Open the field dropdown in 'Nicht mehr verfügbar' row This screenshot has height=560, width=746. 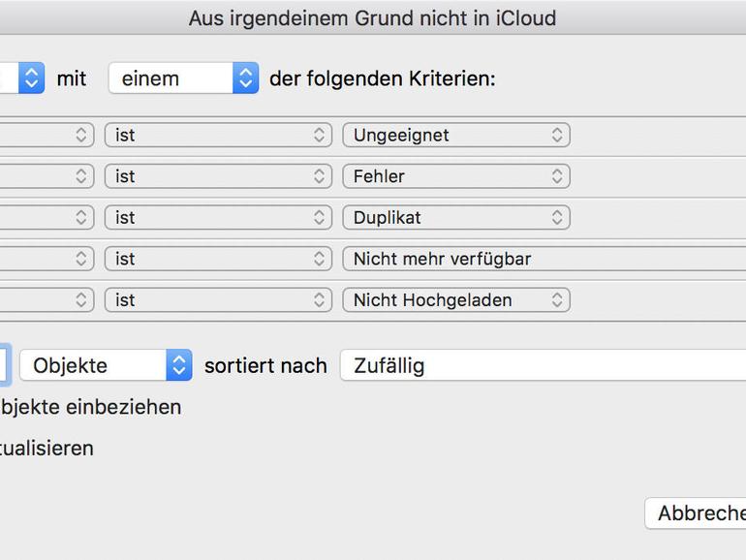(47, 259)
